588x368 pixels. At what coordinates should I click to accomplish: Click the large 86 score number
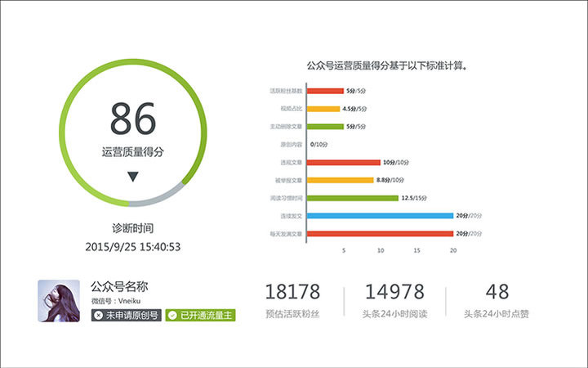134,119
